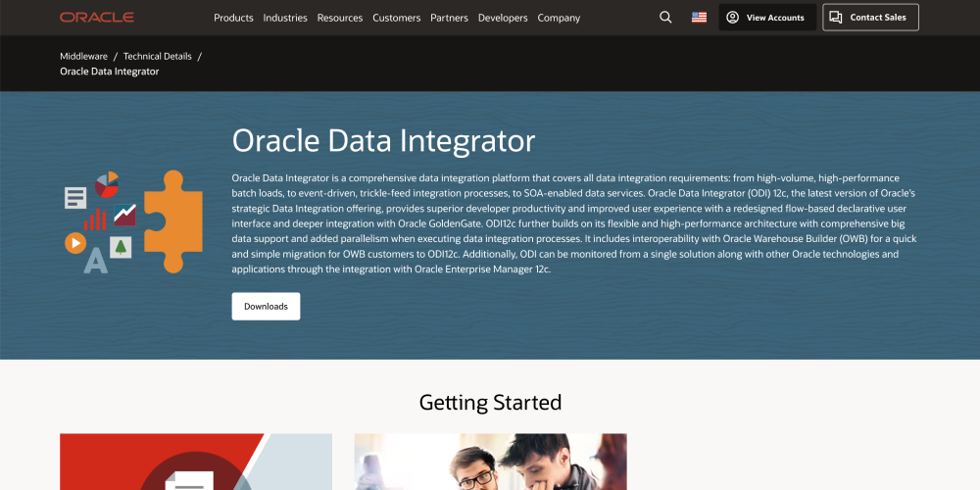Screen dimensions: 980x490
Task: Go to Technical Details breadcrumb link
Action: [158, 56]
